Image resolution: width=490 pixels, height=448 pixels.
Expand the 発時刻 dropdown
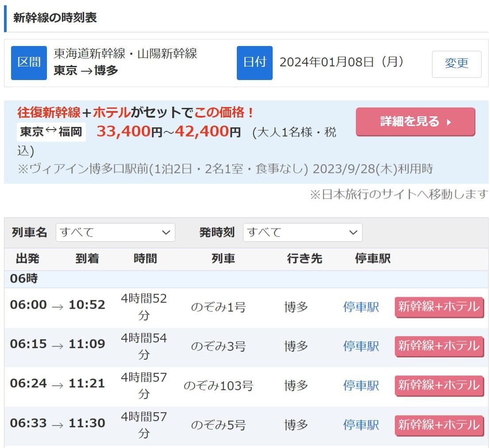click(302, 232)
